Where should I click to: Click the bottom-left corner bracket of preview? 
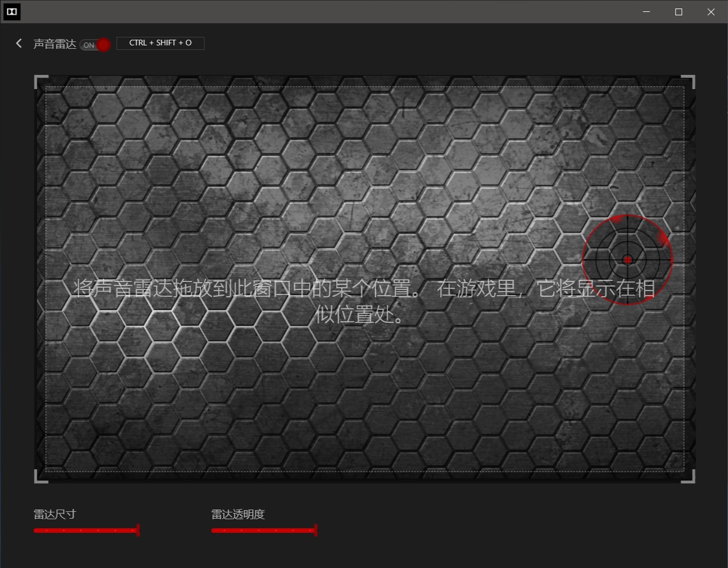point(40,477)
